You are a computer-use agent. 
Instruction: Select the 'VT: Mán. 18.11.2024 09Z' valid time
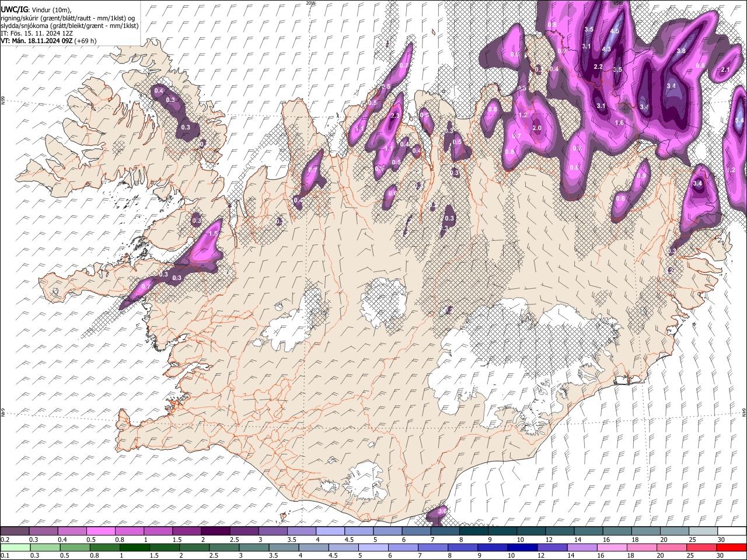(37, 41)
